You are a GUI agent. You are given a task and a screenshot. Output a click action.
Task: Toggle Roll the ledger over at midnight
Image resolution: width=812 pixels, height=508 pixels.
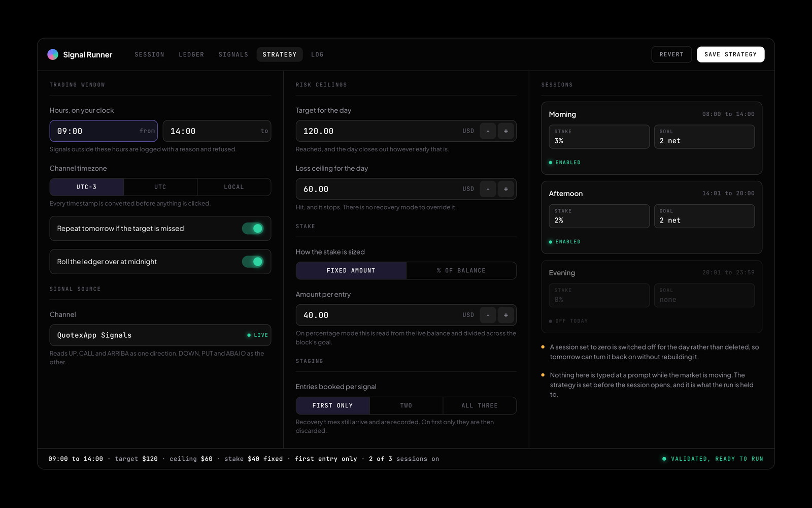point(253,262)
